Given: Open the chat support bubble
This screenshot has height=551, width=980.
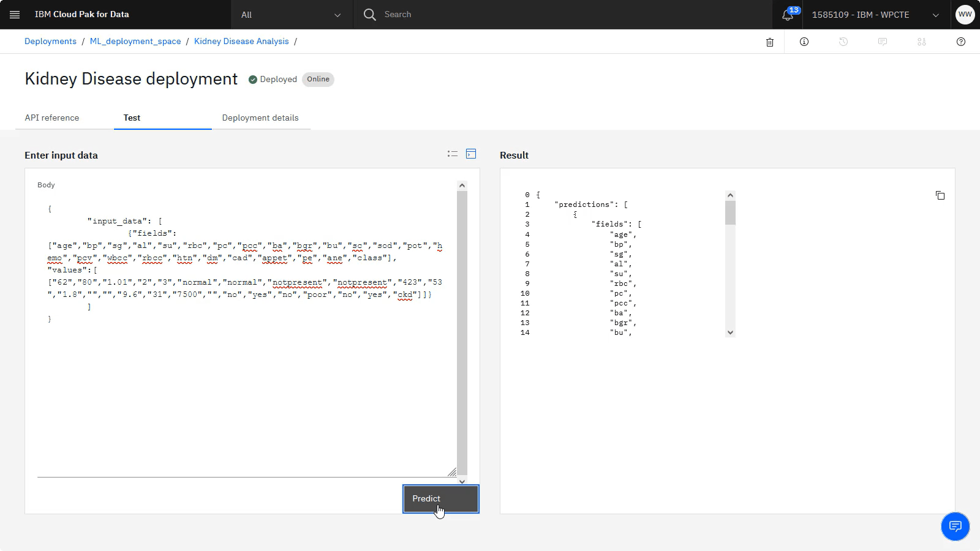Looking at the screenshot, I should pos(955,527).
